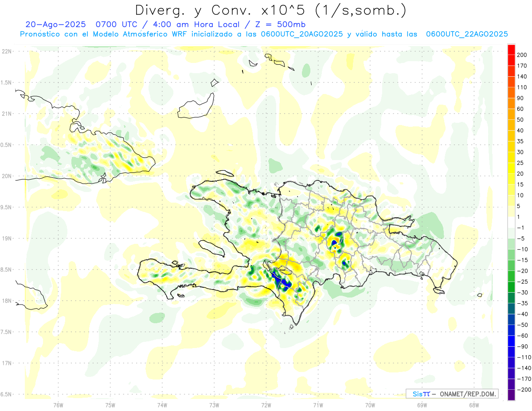Click the '70W' longitude label
The height and width of the screenshot is (411, 532).
(370, 405)
